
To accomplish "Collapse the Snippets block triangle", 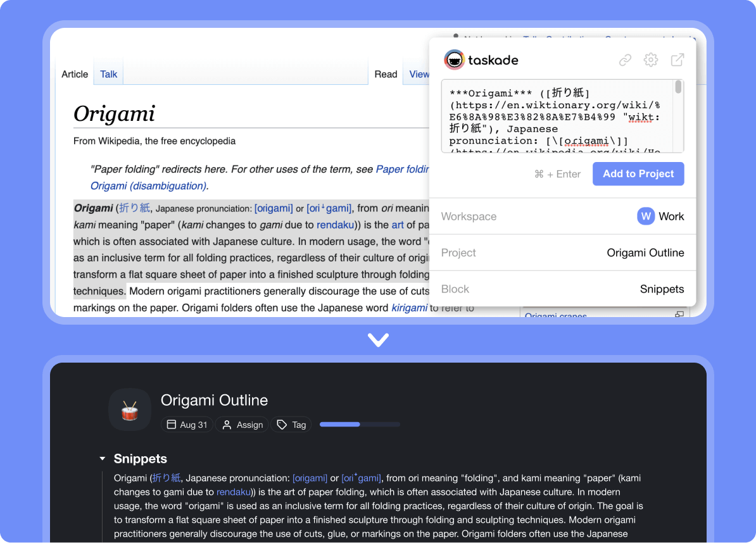I will point(102,459).
